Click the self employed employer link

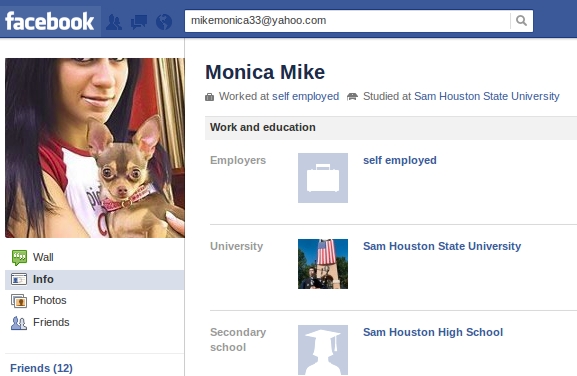tap(400, 160)
